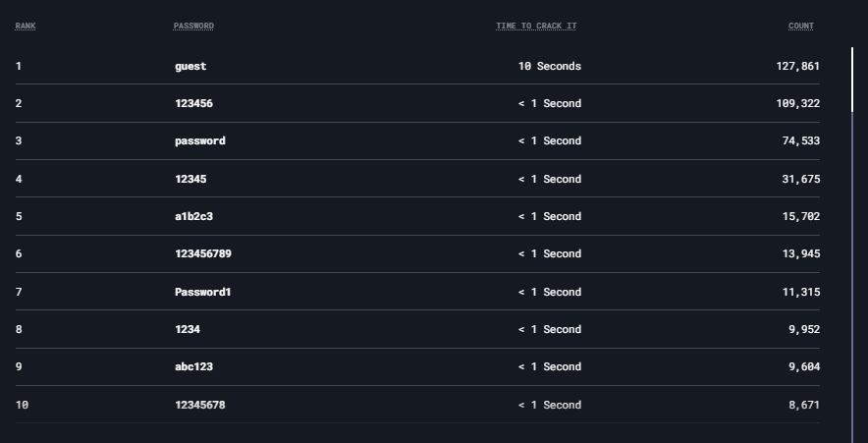Select the '123456789' password cell
This screenshot has height=443, width=868.
point(203,253)
